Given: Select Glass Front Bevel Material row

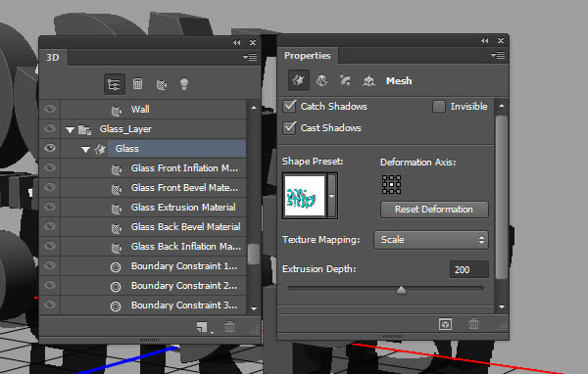Looking at the screenshot, I should click(x=142, y=187).
